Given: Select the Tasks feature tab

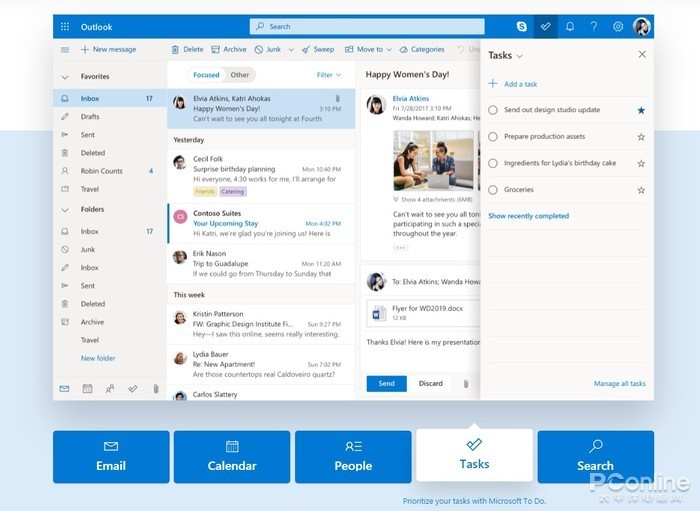Looking at the screenshot, I should pos(475,455).
